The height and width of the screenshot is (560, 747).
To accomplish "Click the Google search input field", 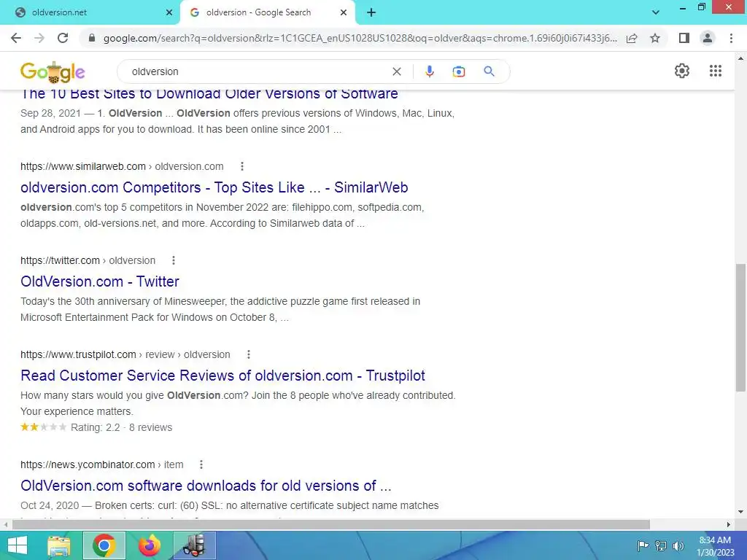I will (258, 71).
